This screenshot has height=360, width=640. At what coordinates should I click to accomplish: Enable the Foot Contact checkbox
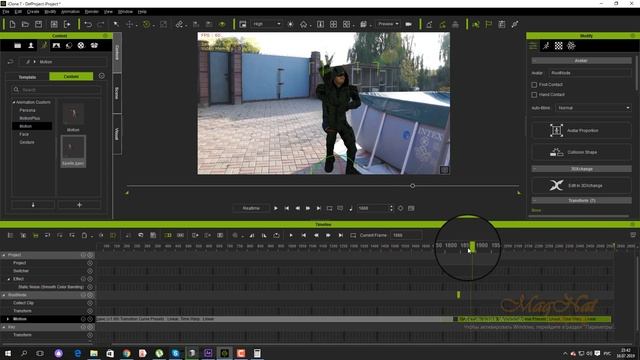(x=534, y=84)
